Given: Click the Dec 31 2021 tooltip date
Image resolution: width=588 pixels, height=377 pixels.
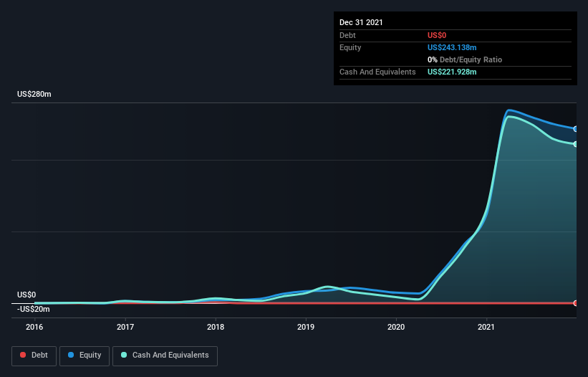Looking at the screenshot, I should pyautogui.click(x=361, y=22).
